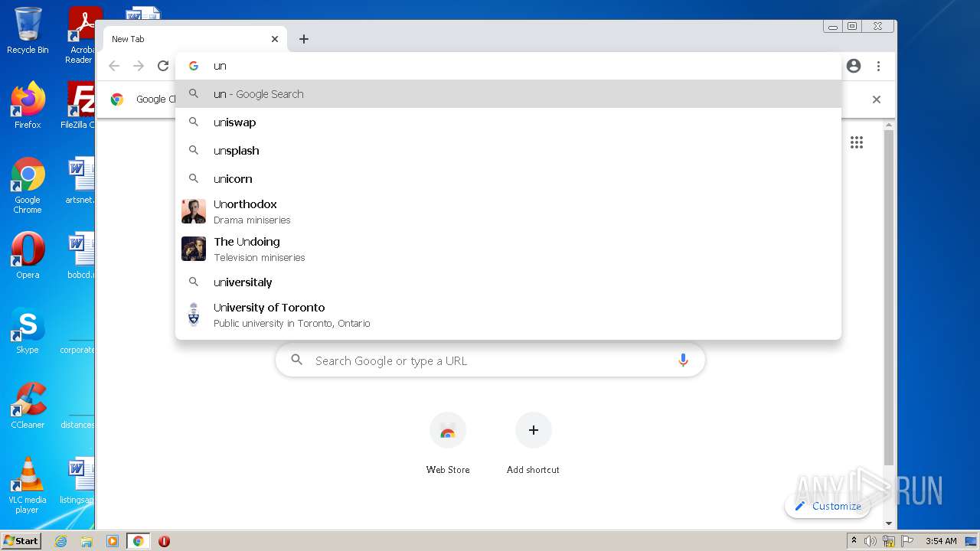
Task: Open Windows Explorer folder in taskbar
Action: point(87,541)
